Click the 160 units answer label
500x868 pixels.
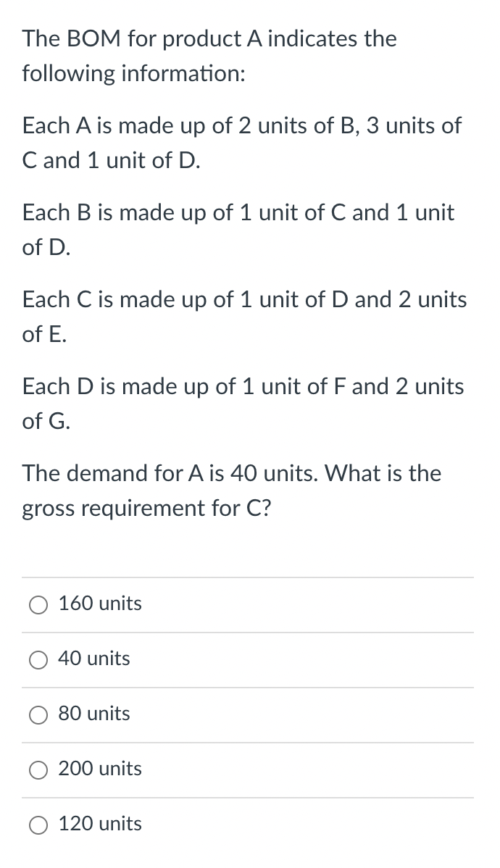point(99,604)
